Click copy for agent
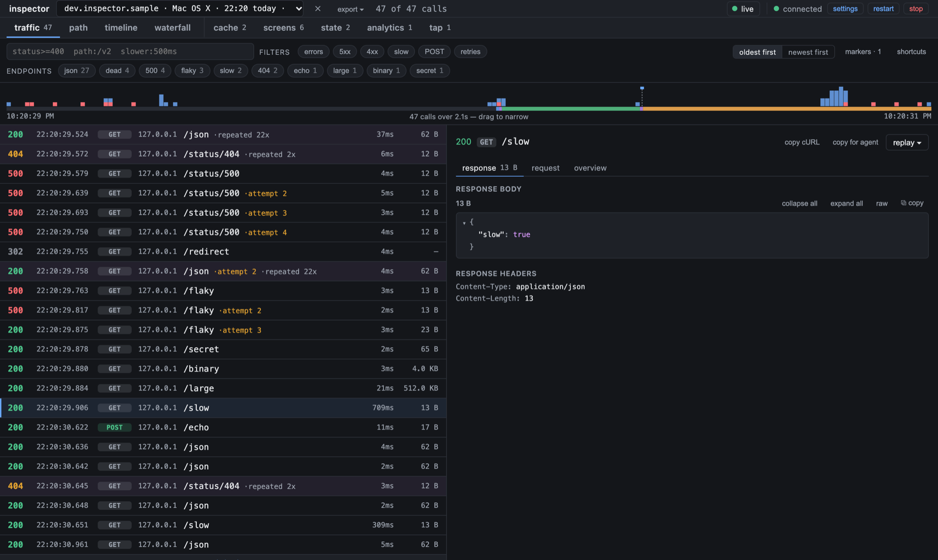This screenshot has height=560, width=938. (855, 142)
